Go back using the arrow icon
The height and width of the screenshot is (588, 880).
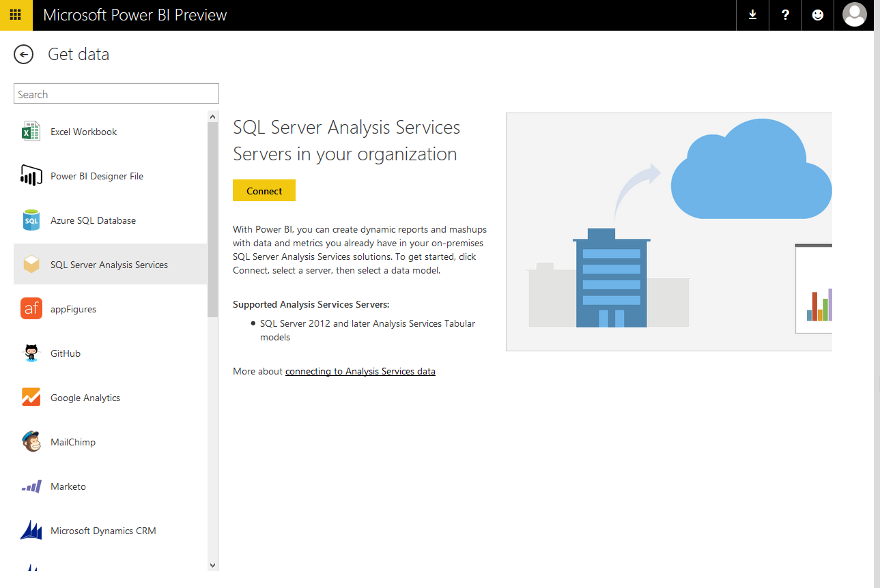(x=23, y=55)
